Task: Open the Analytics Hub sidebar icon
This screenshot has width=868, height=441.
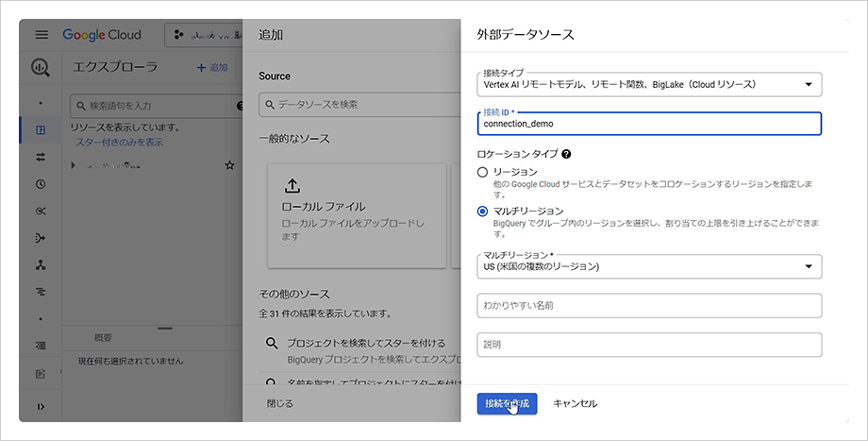Action: [x=41, y=212]
